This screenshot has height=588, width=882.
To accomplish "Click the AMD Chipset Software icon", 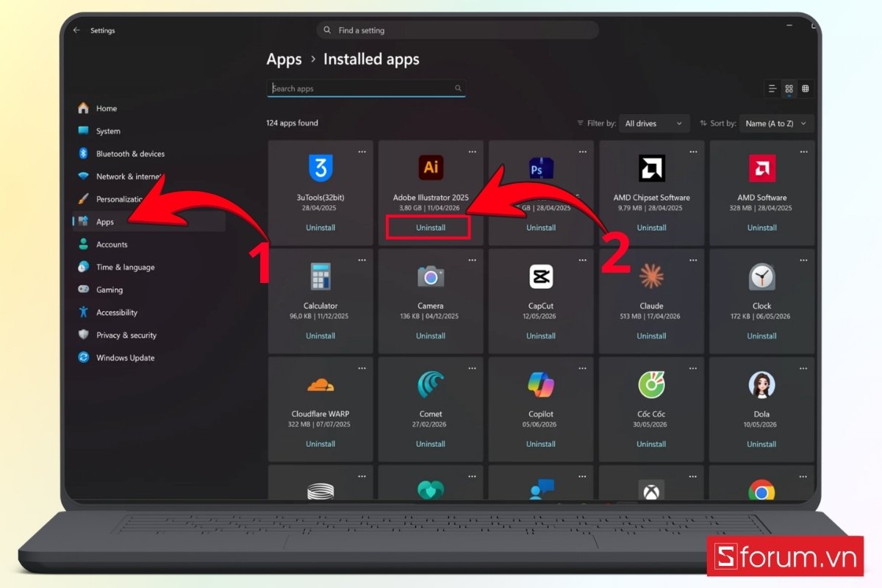I will click(651, 168).
